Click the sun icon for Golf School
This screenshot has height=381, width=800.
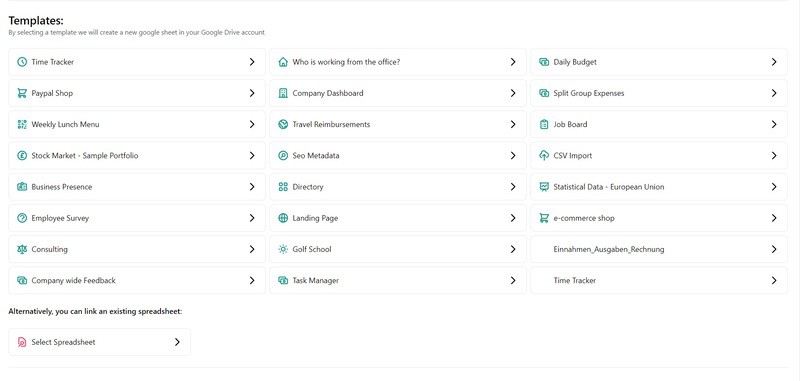283,249
